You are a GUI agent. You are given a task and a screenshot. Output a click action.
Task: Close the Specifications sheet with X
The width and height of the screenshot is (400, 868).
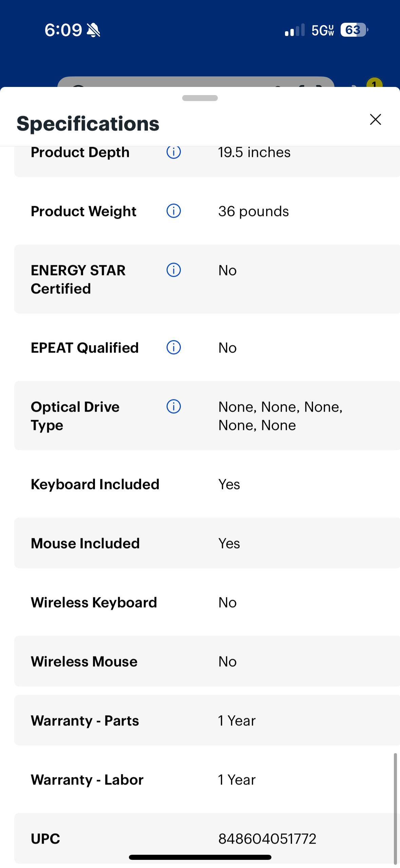coord(375,120)
